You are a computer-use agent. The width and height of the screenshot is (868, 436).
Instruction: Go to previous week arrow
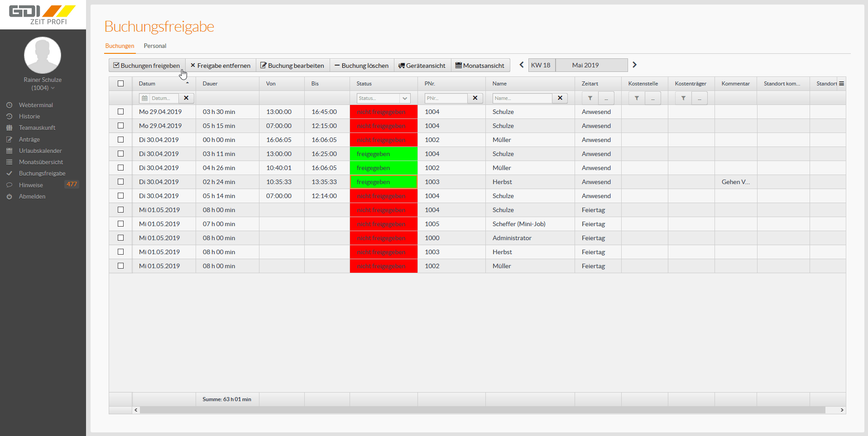[x=522, y=65]
